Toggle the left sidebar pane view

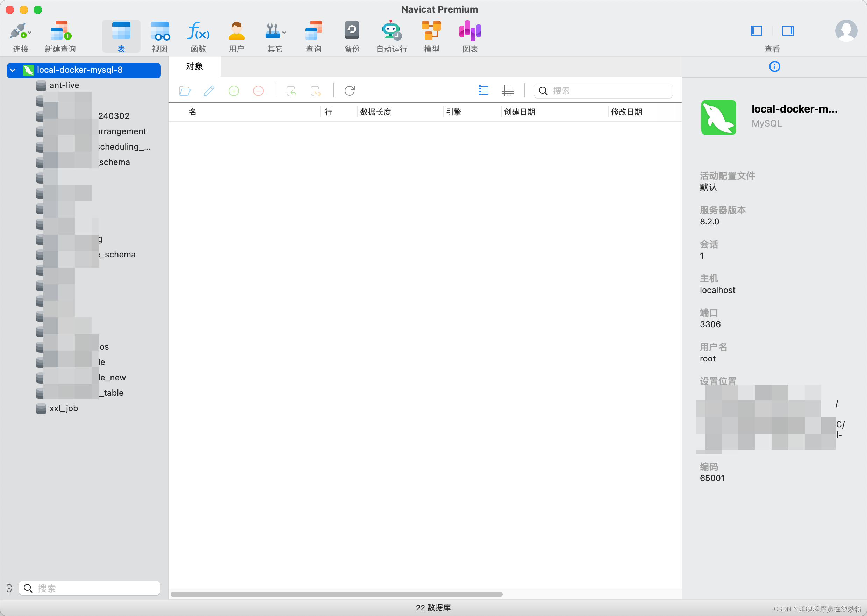click(756, 31)
